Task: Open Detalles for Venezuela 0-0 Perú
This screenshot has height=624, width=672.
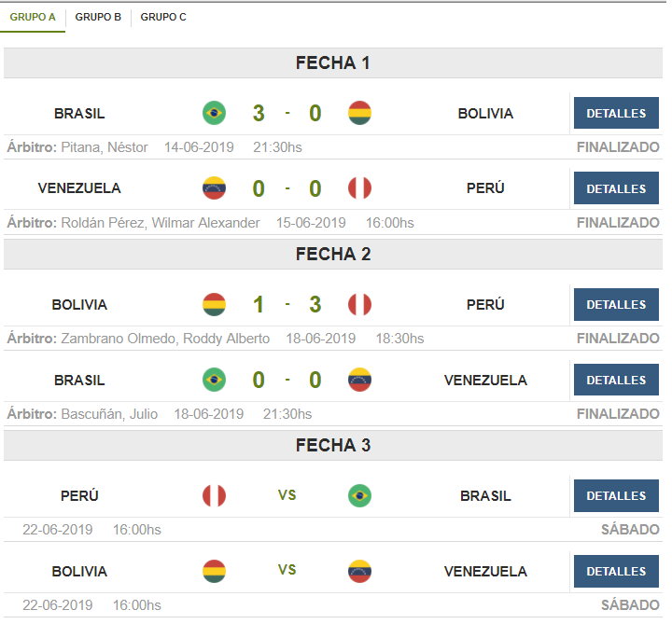Action: click(616, 188)
